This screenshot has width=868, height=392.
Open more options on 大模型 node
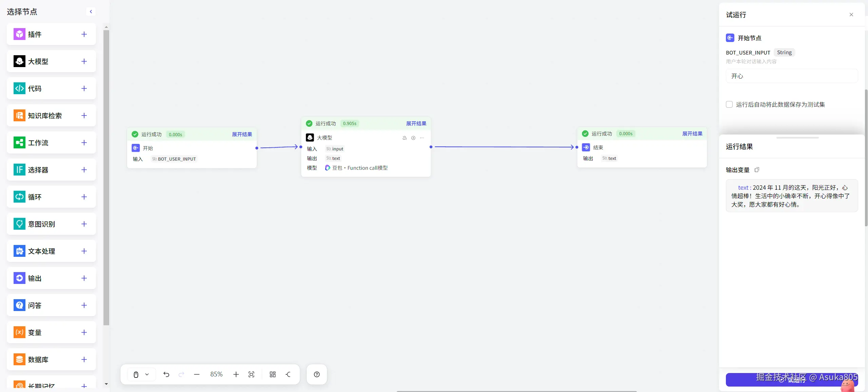point(422,138)
